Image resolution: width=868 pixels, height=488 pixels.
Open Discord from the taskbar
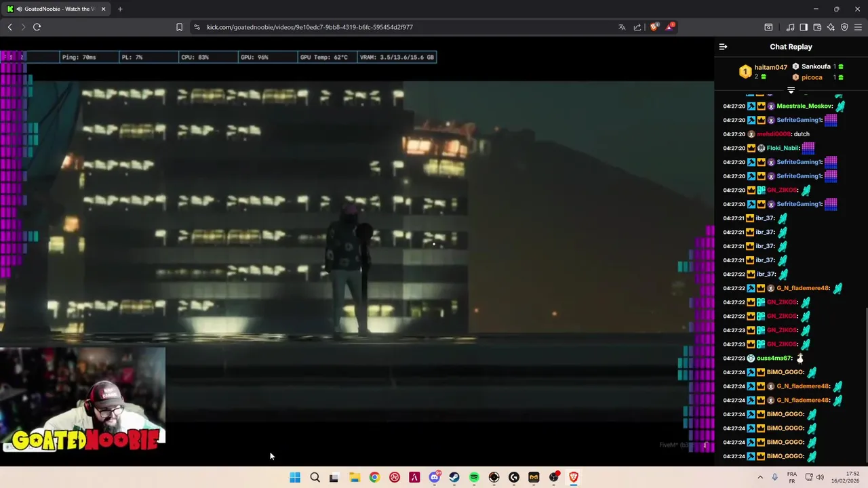[434, 477]
